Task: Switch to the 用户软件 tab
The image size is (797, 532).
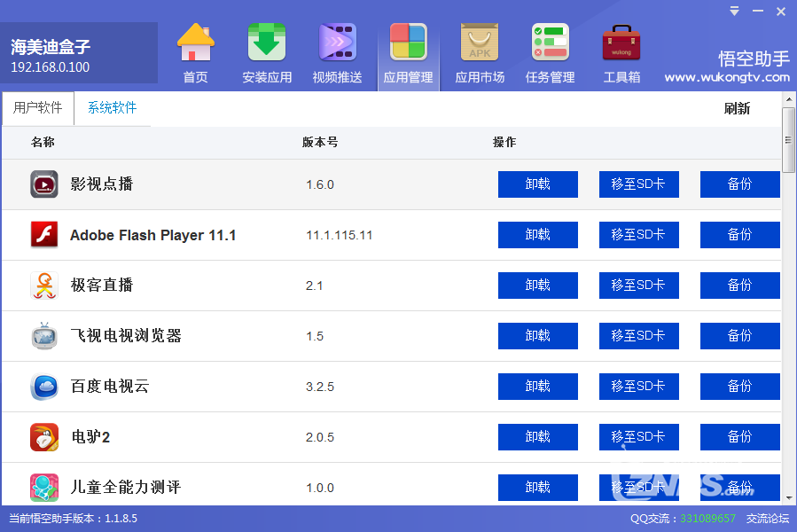Action: [x=38, y=108]
